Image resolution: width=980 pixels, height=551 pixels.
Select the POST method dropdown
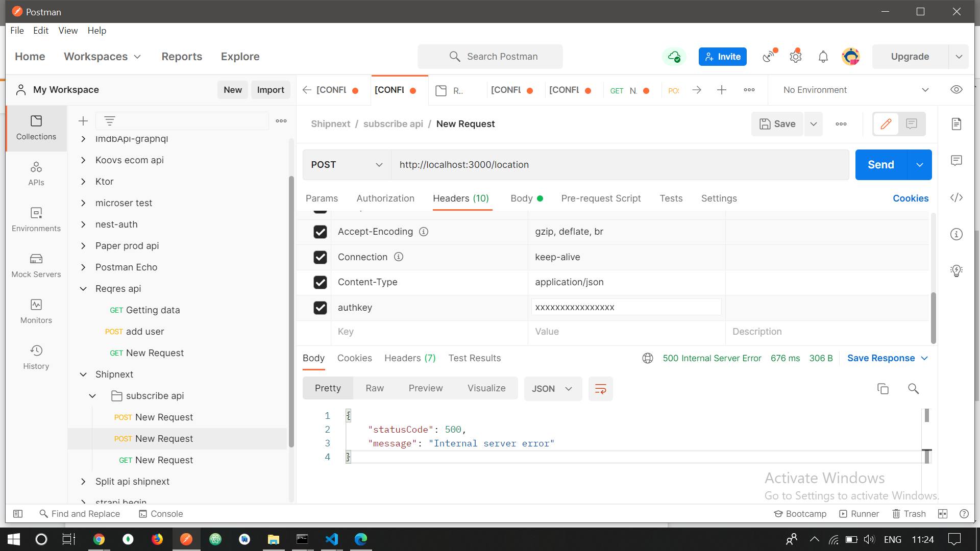coord(345,164)
